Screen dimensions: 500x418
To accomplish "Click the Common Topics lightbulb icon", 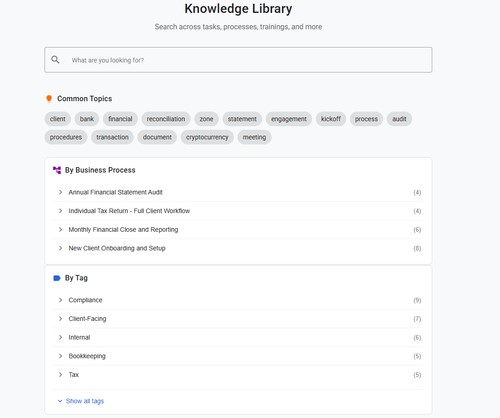I will (x=49, y=99).
